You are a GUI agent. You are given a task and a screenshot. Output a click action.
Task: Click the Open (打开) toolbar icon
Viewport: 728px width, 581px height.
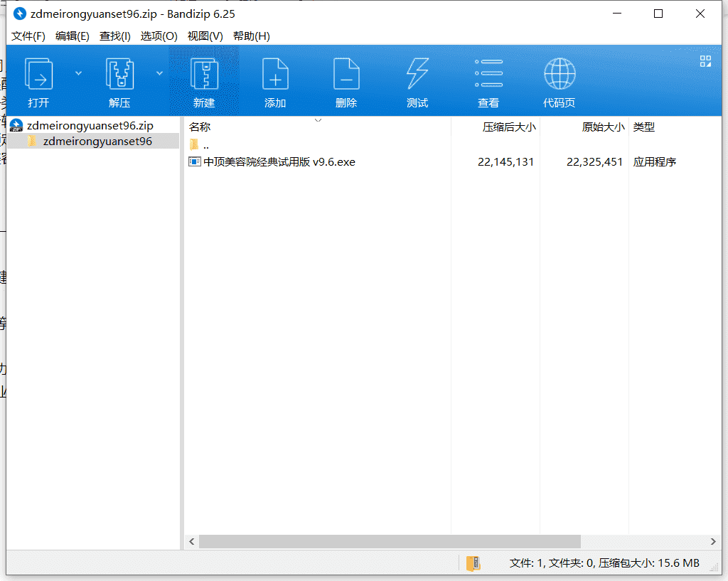point(38,74)
